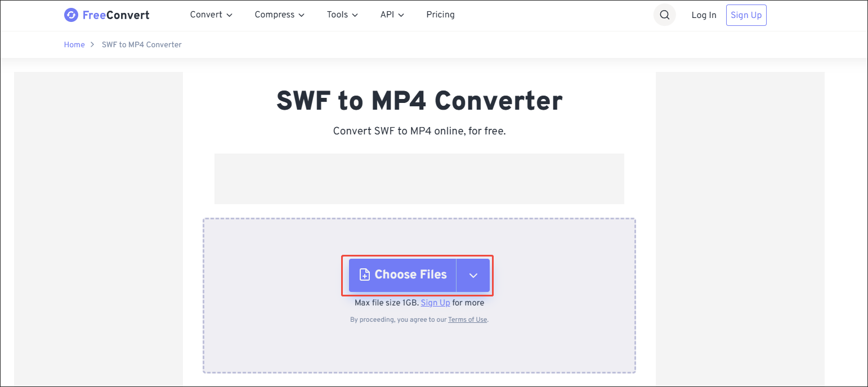
Task: Open the Tools menu
Action: 337,15
